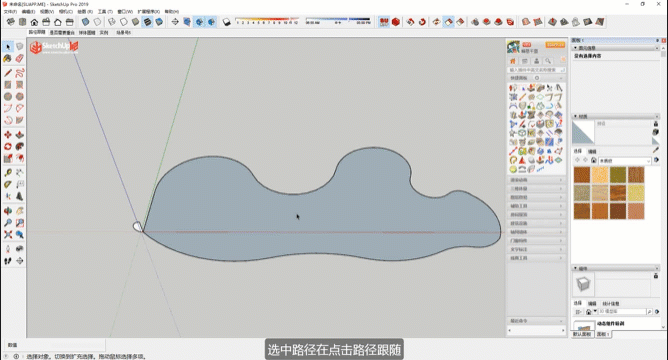Viewport: 668px width, 360px height.
Task: Choose the Rotate tool
Action: point(8,147)
